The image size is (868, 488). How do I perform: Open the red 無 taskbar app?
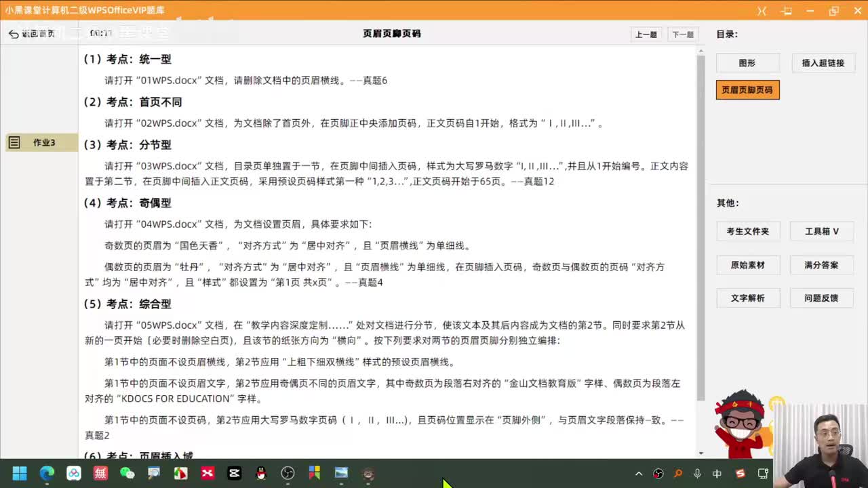click(x=100, y=473)
